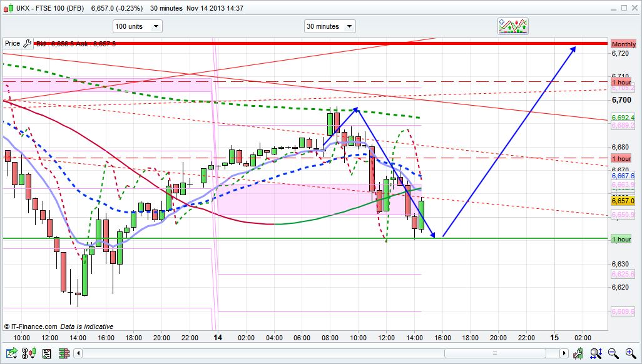642x364 pixels.
Task: Zoom in with the plus magnifier
Action: pyautogui.click(x=630, y=353)
